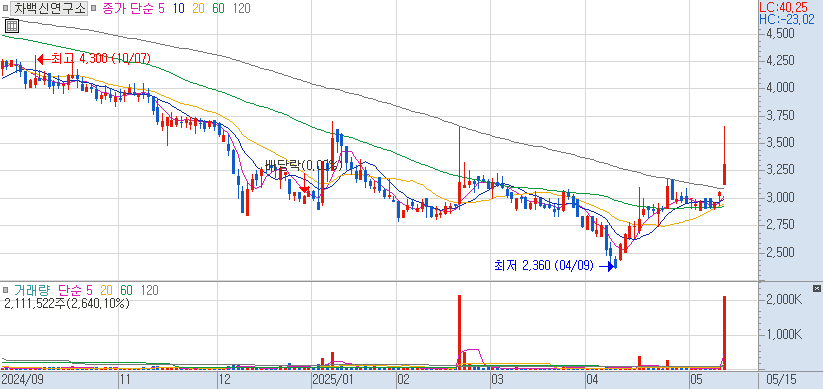Click the tall red February volume spike bar
This screenshot has width=823, height=389.
pyautogui.click(x=459, y=332)
